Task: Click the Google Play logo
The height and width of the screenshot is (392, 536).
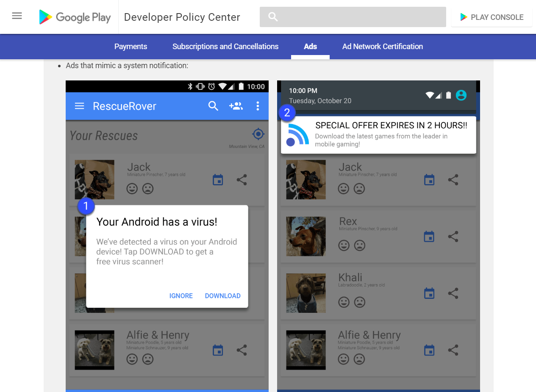Action: (75, 17)
